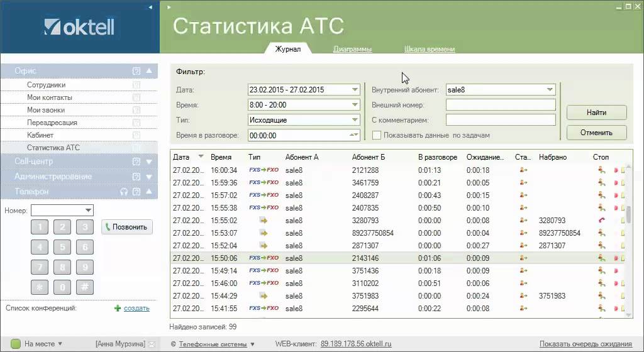The width and height of the screenshot is (644, 352).
Task: Click Показать очередь ожидания link
Action: (586, 344)
